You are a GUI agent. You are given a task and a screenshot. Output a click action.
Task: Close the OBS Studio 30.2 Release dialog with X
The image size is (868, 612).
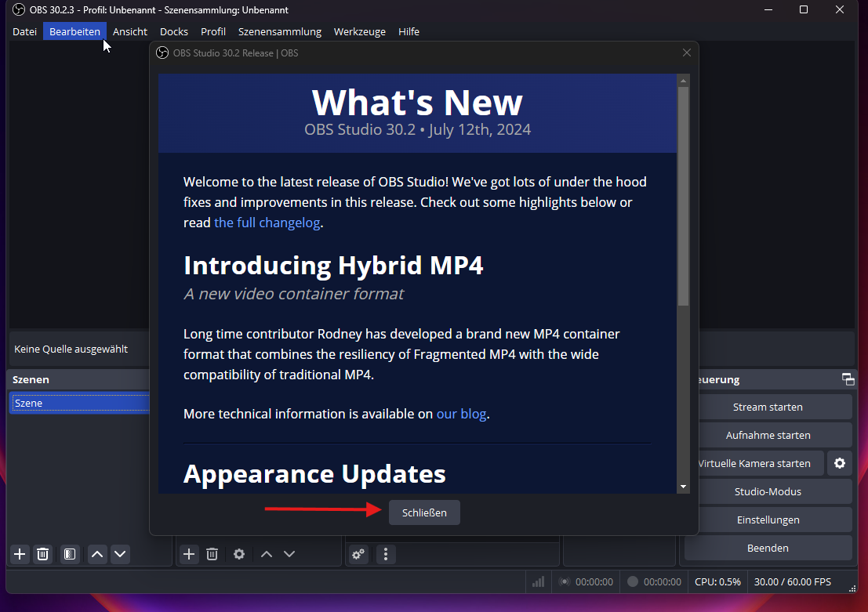(x=686, y=53)
